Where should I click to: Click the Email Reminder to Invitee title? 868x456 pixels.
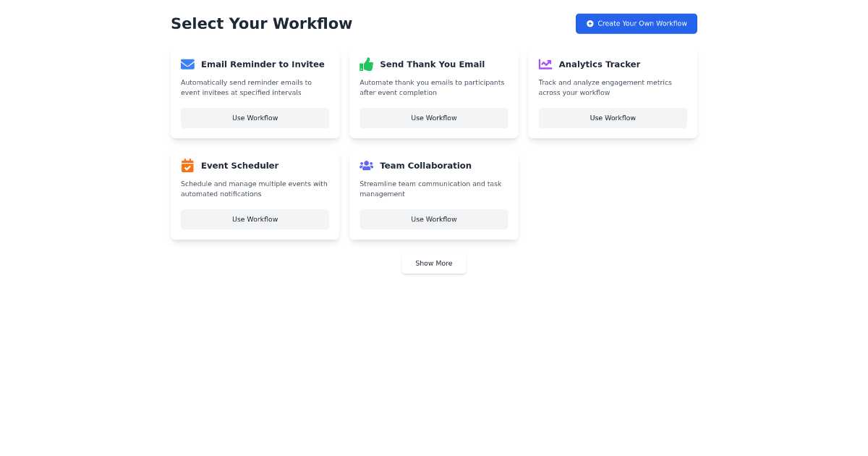263,64
